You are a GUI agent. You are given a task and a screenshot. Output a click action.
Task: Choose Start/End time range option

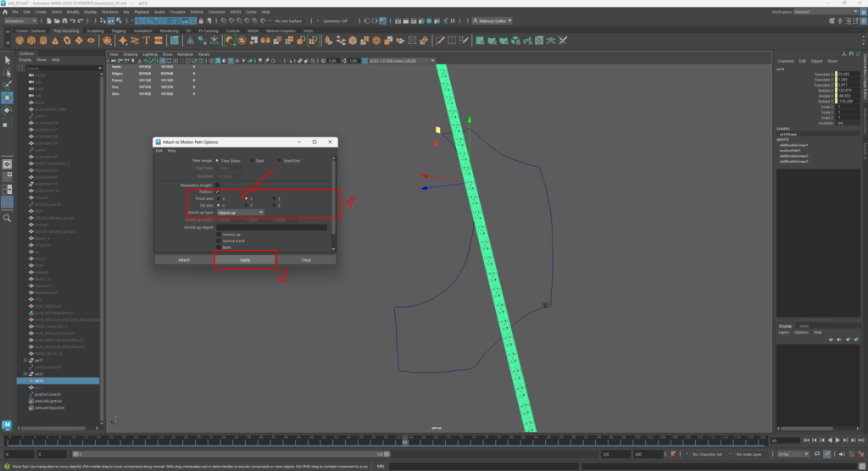(280, 160)
